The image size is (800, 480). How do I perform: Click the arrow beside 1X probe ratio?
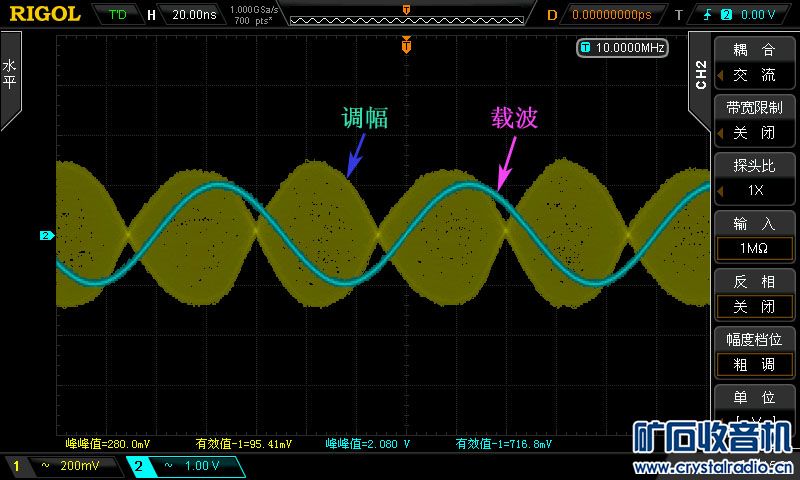click(x=720, y=191)
